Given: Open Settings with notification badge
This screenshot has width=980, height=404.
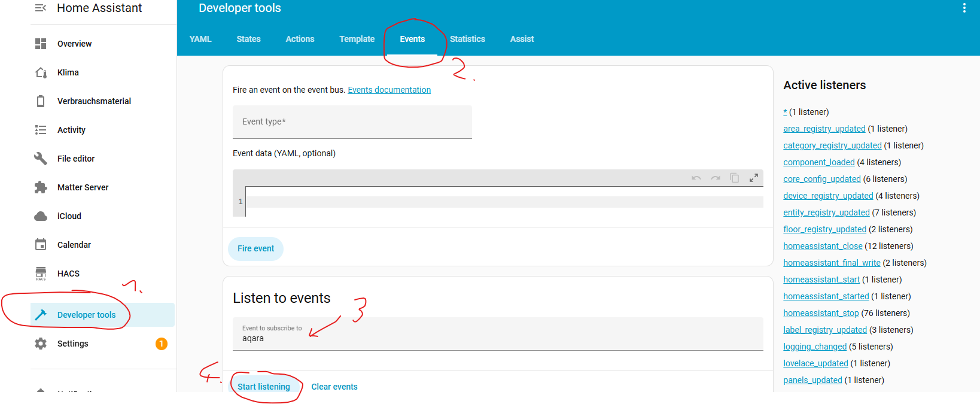Looking at the screenshot, I should 72,344.
